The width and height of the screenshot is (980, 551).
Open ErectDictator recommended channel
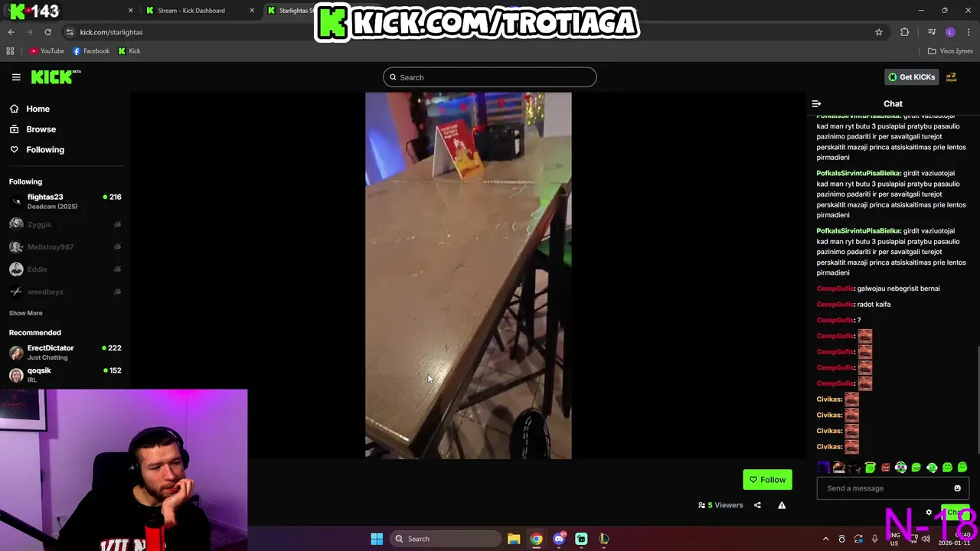pyautogui.click(x=65, y=352)
